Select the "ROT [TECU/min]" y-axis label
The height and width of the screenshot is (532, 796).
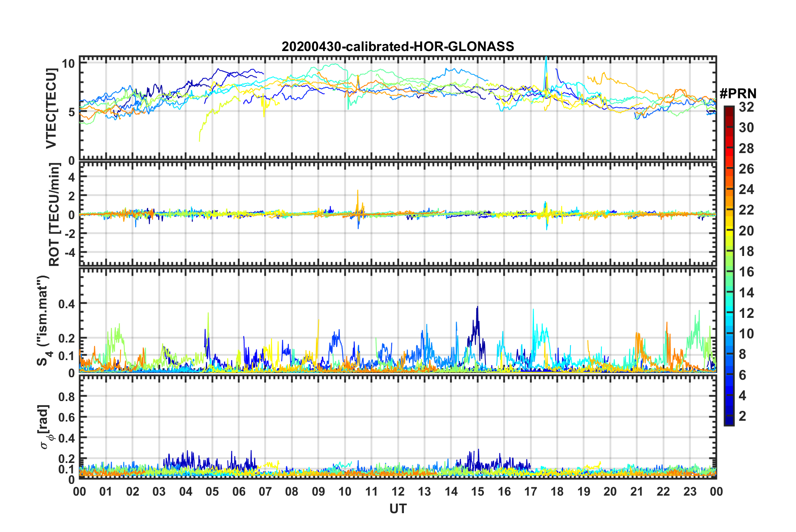(x=54, y=215)
